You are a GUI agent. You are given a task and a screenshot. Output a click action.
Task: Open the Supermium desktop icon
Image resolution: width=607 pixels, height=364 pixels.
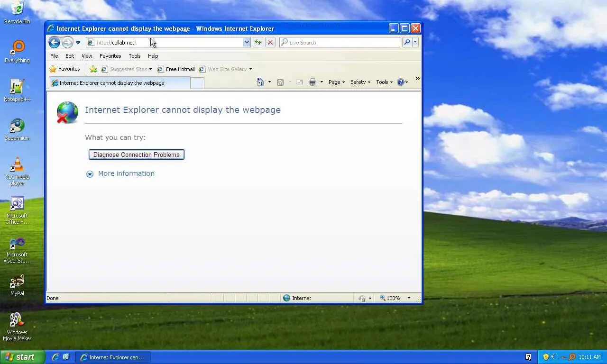17,129
